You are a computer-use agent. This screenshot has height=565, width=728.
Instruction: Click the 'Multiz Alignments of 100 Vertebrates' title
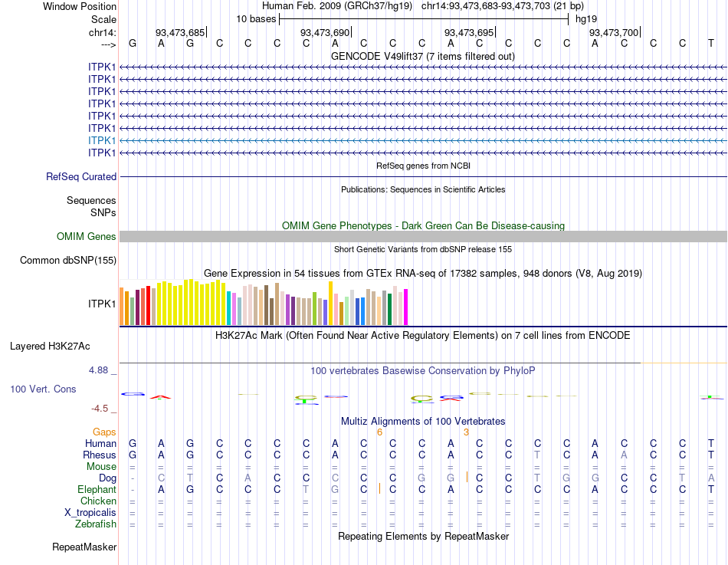point(423,422)
